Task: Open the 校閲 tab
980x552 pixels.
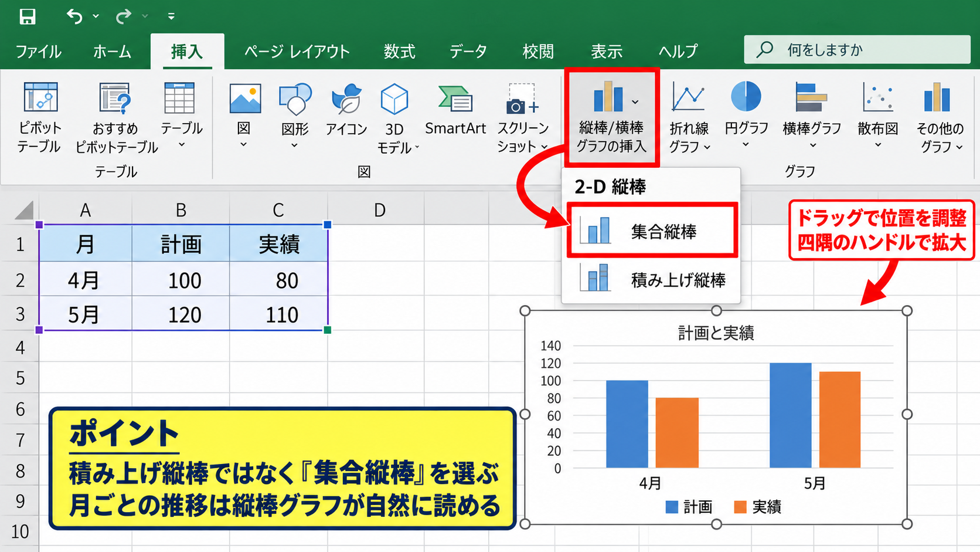Action: [538, 52]
